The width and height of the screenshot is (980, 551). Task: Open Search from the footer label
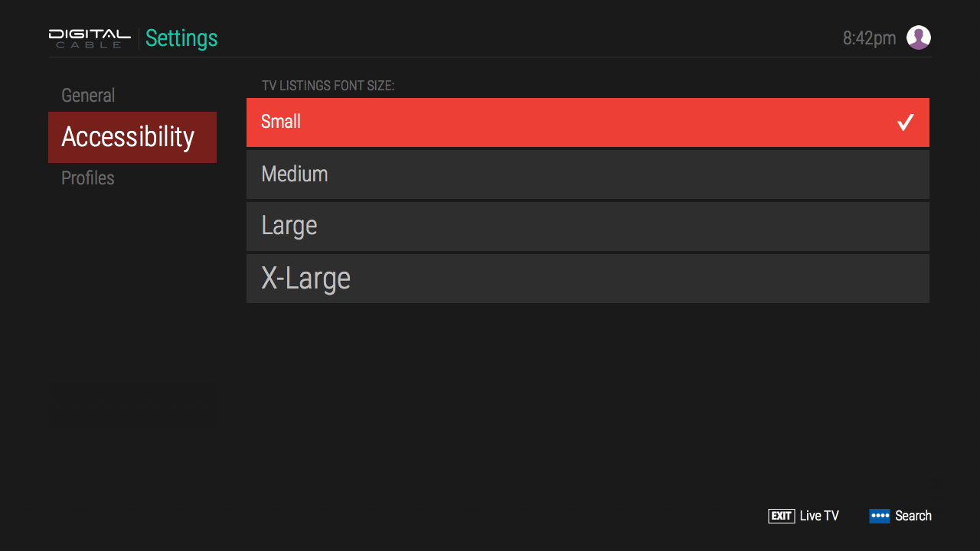[913, 516]
